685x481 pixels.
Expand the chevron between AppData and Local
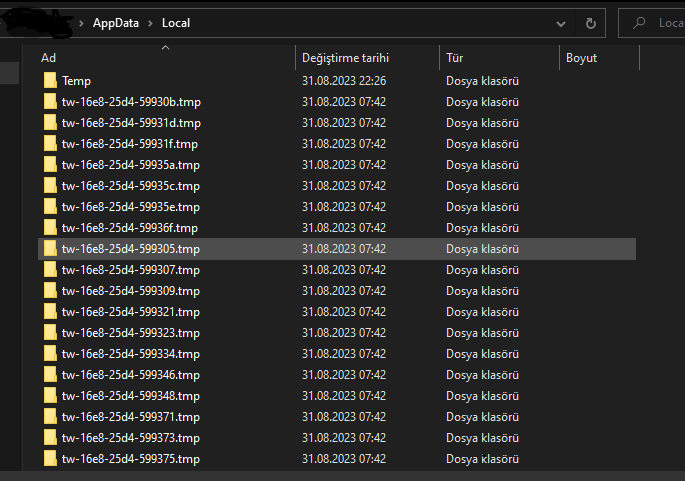pos(151,23)
